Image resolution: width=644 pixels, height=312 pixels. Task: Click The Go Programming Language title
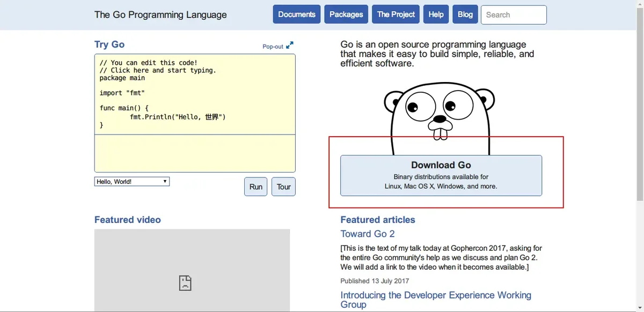tap(160, 14)
